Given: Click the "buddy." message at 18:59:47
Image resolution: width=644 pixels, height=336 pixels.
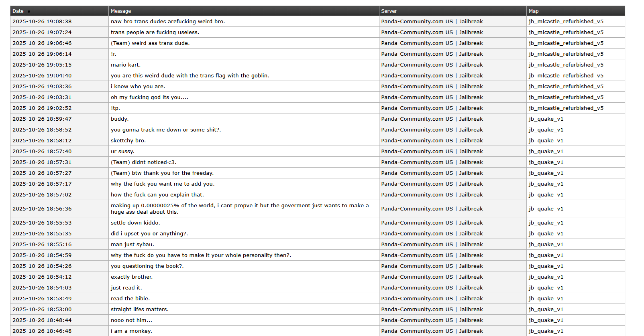Looking at the screenshot, I should (x=120, y=119).
